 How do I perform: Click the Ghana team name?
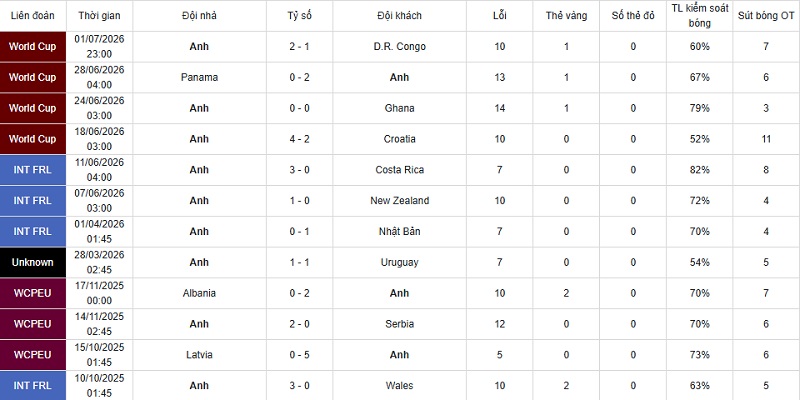point(399,108)
